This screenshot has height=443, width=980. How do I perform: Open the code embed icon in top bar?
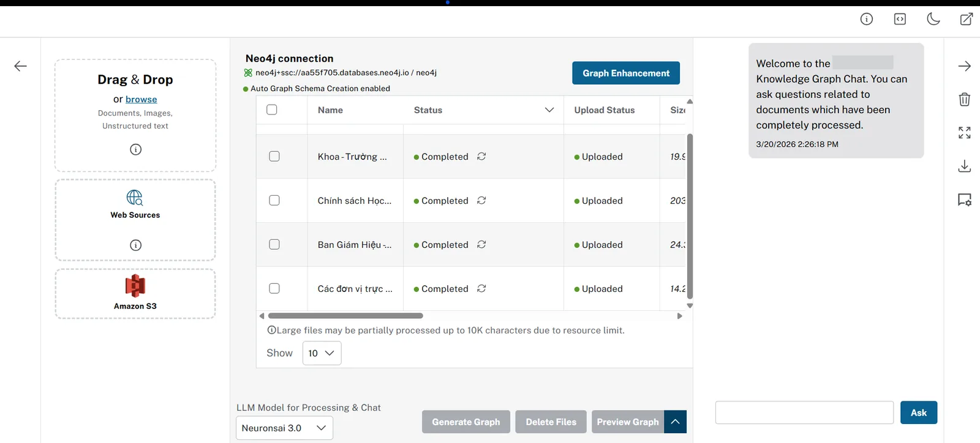click(900, 19)
